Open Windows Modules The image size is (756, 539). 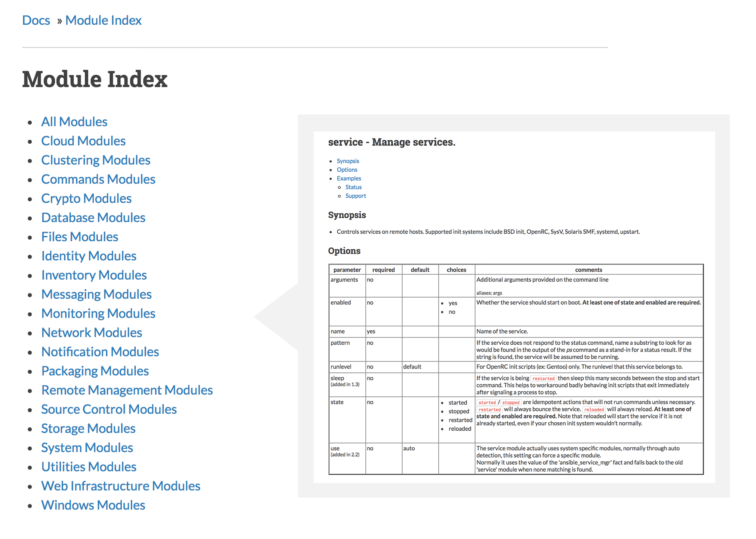[93, 505]
